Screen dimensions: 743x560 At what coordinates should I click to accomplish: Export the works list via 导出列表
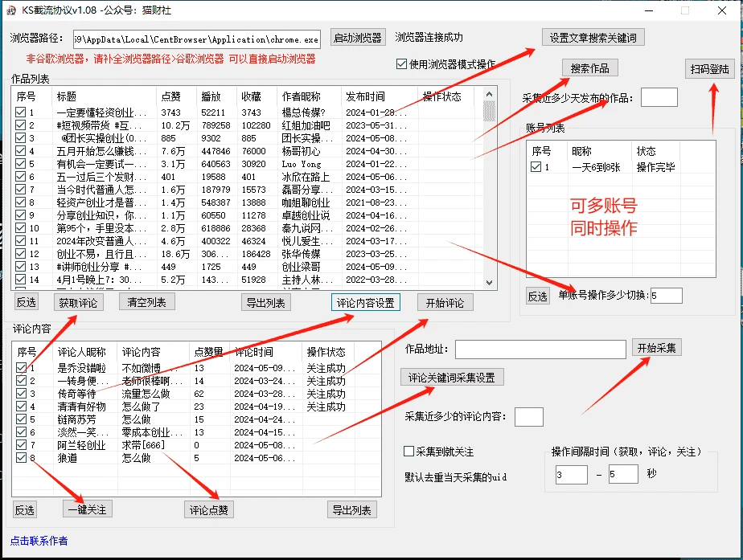tap(266, 301)
